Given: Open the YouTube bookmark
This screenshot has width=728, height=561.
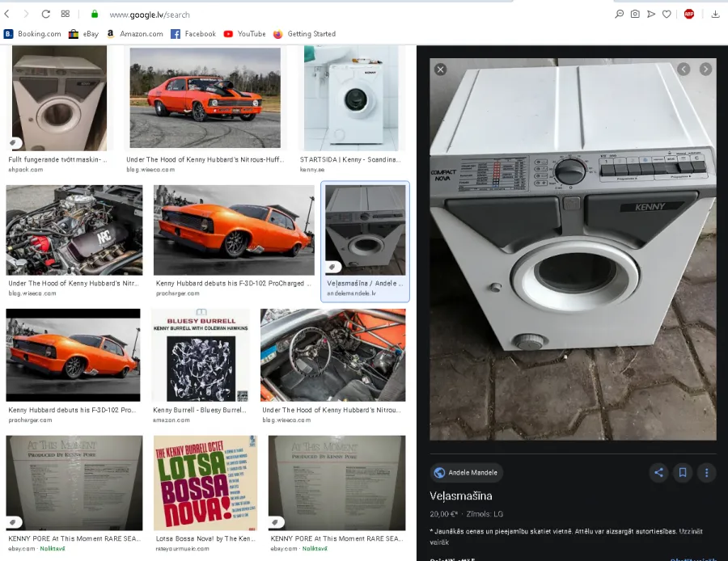Looking at the screenshot, I should point(244,34).
